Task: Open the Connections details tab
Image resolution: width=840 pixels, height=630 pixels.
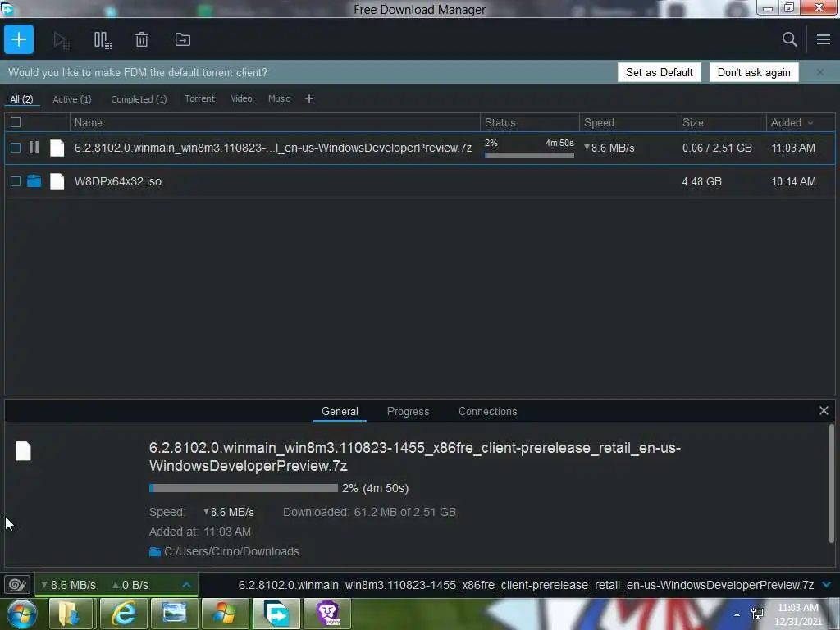Action: click(487, 412)
